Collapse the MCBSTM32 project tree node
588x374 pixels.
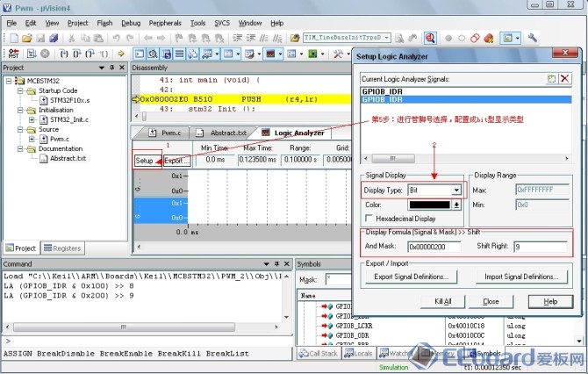[10, 81]
